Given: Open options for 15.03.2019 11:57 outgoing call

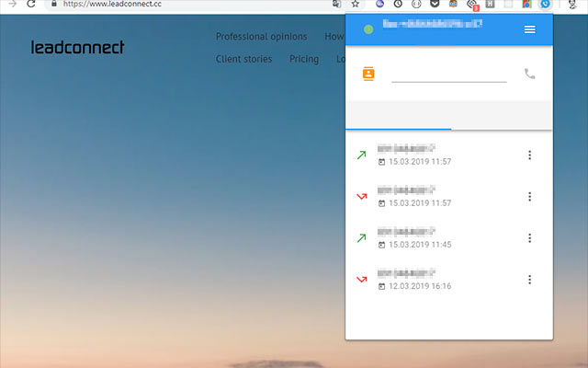Looking at the screenshot, I should [x=529, y=155].
